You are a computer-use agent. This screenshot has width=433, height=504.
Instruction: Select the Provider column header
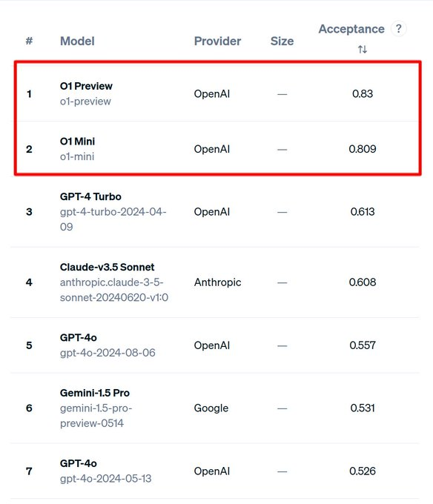(x=217, y=41)
